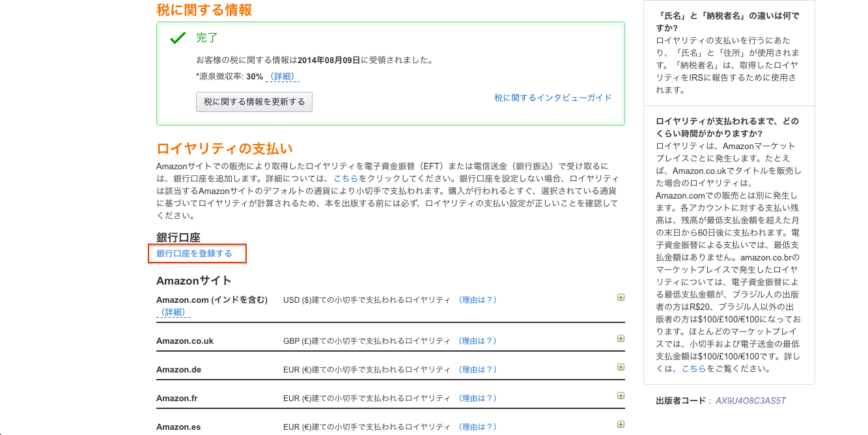Open こちら link in royalty payment paragraph

click(346, 178)
